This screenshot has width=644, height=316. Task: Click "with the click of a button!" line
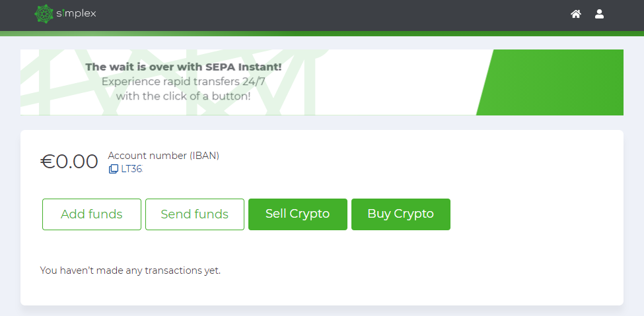click(183, 96)
